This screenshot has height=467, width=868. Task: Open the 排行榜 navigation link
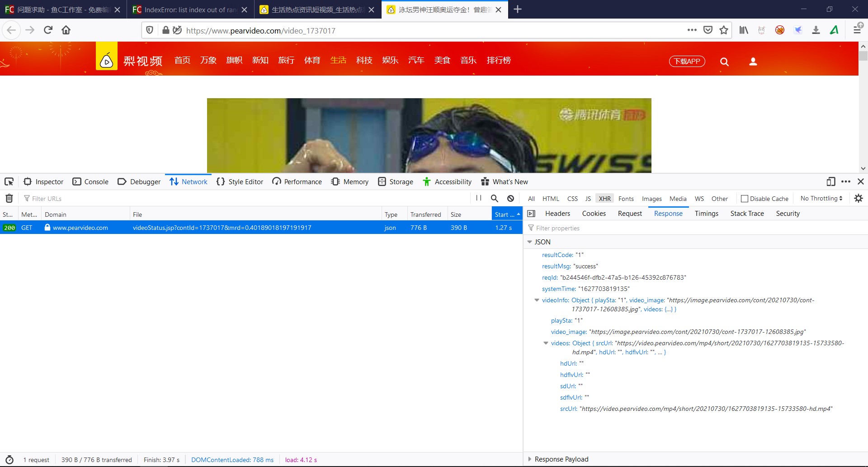pos(499,60)
